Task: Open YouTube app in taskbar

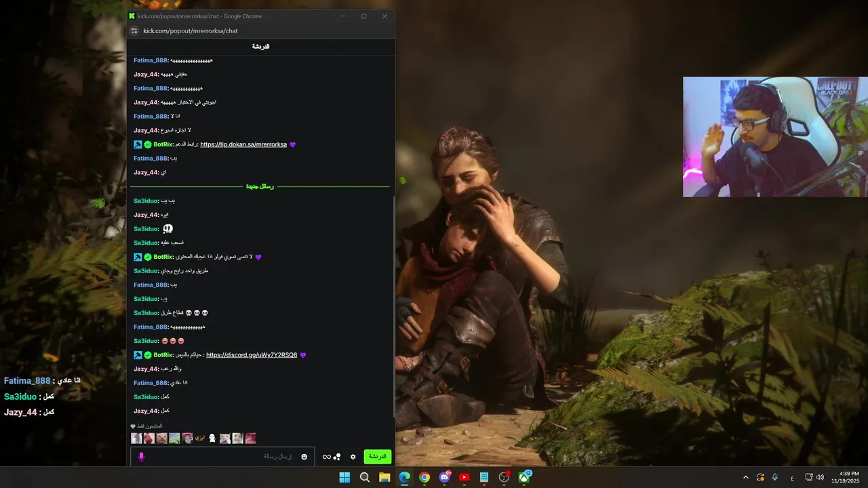Action: pos(464,477)
